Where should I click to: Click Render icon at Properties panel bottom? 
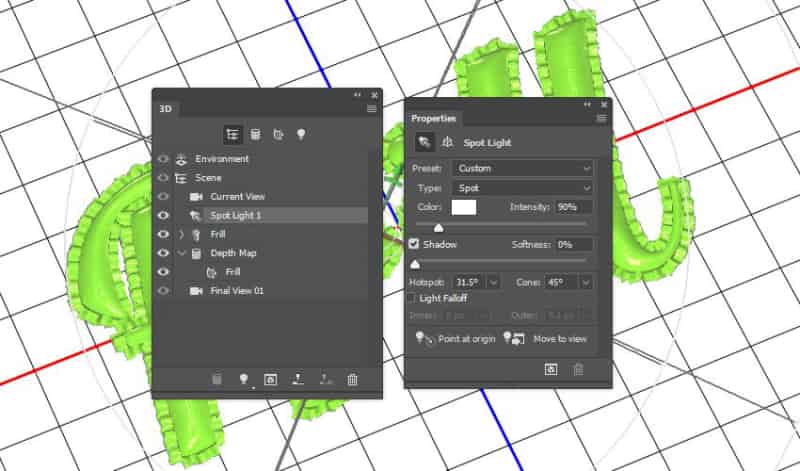(551, 369)
